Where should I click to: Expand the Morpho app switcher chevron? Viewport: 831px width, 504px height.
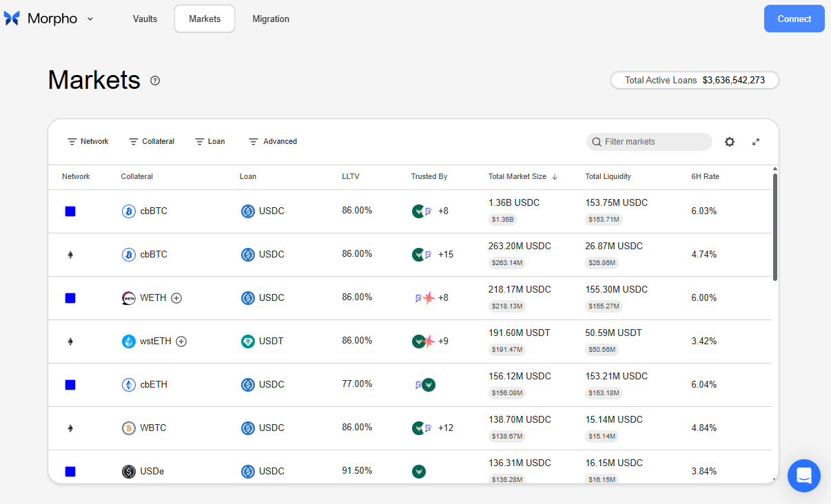point(90,19)
